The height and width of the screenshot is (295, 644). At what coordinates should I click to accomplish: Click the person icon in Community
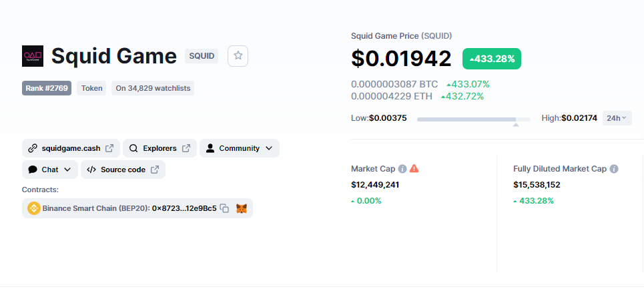[x=210, y=148]
